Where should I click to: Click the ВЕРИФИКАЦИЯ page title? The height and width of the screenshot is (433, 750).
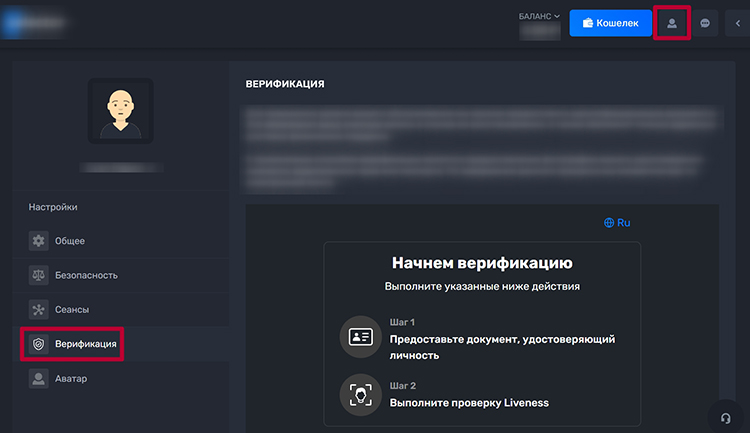(285, 84)
